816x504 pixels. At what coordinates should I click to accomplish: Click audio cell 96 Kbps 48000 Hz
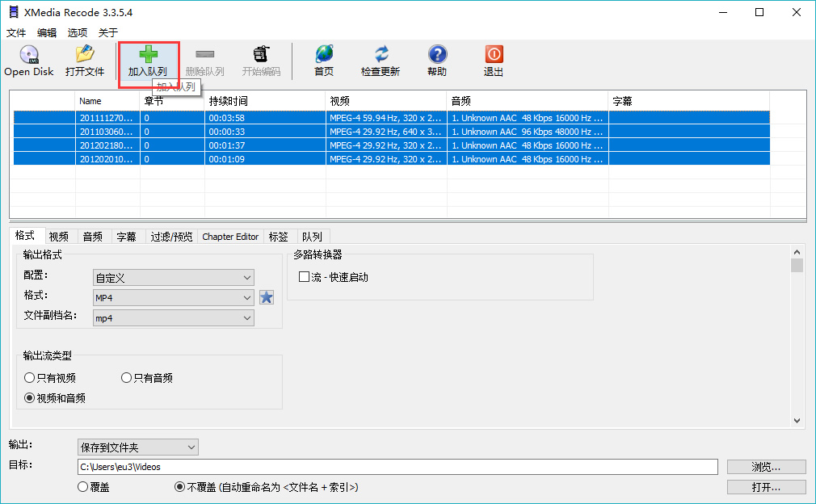coord(528,132)
